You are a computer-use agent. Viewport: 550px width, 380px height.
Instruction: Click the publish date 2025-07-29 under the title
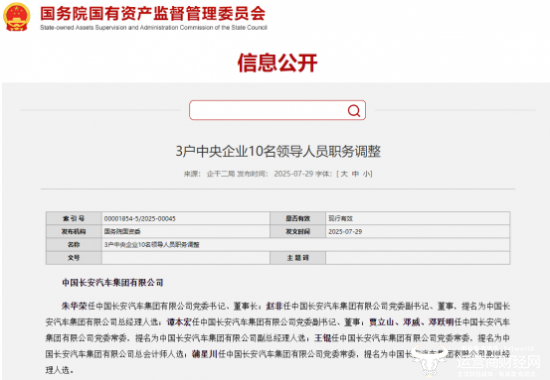click(293, 174)
